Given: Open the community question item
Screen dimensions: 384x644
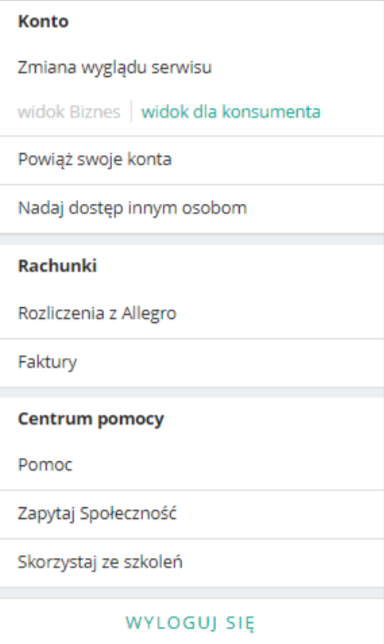Looking at the screenshot, I should point(192,514).
